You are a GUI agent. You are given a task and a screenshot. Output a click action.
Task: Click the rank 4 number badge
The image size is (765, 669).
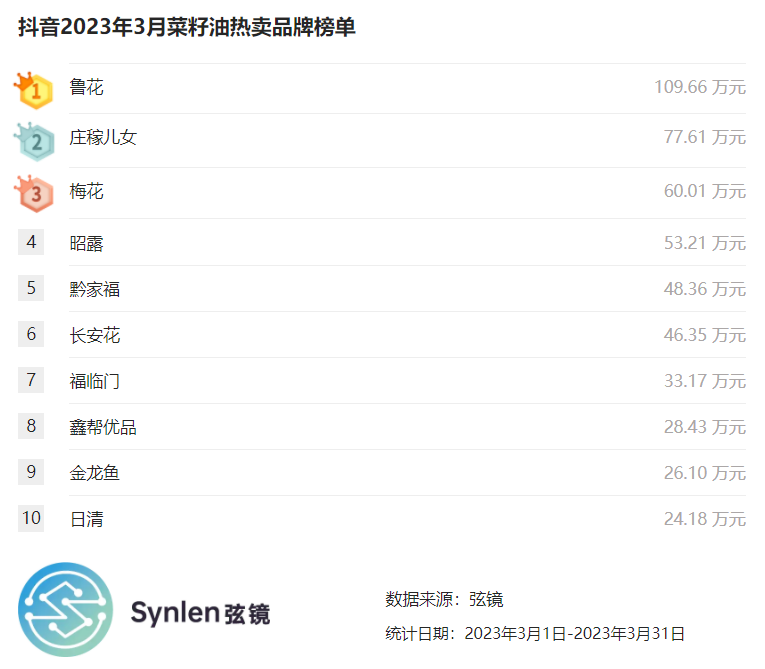[x=31, y=242]
